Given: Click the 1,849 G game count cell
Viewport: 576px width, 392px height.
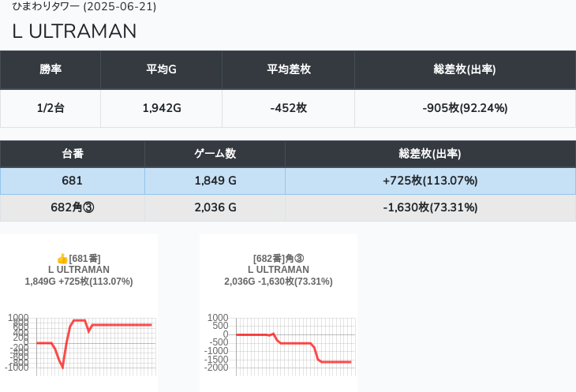Looking at the screenshot, I should point(215,181).
